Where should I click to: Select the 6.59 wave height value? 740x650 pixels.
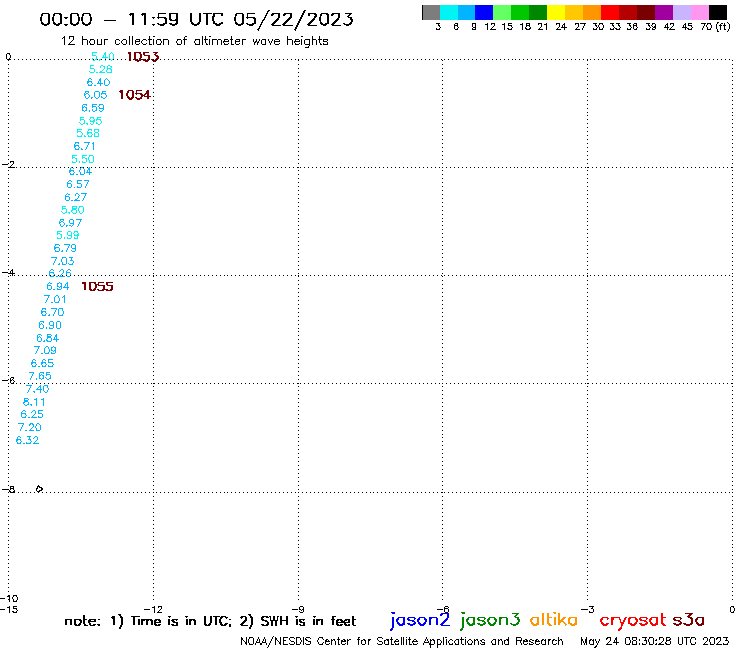pyautogui.click(x=92, y=108)
